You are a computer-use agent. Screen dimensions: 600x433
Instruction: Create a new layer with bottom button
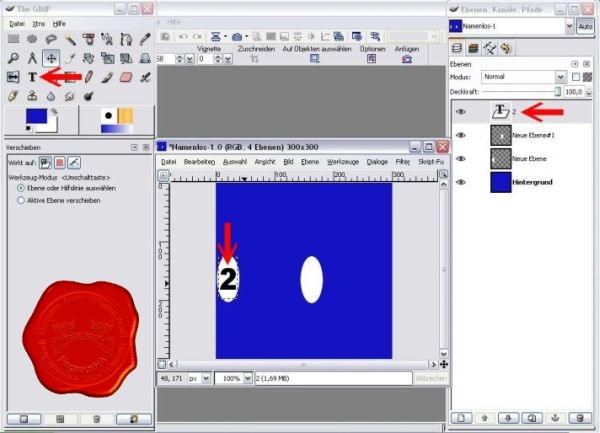coord(461,418)
